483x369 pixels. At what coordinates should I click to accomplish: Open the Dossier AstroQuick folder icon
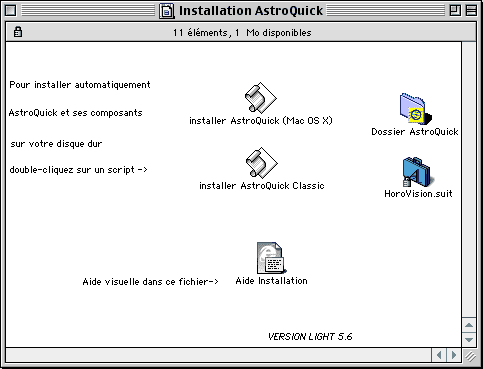point(415,109)
